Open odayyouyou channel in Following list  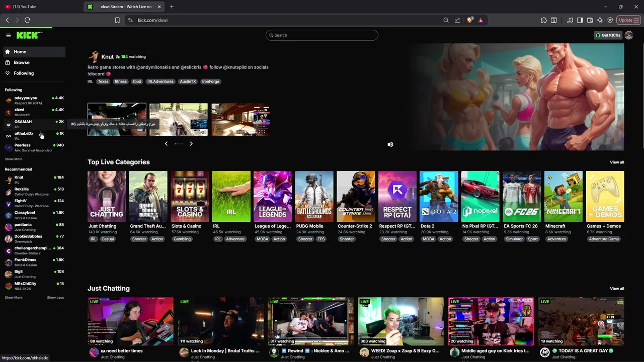34,100
